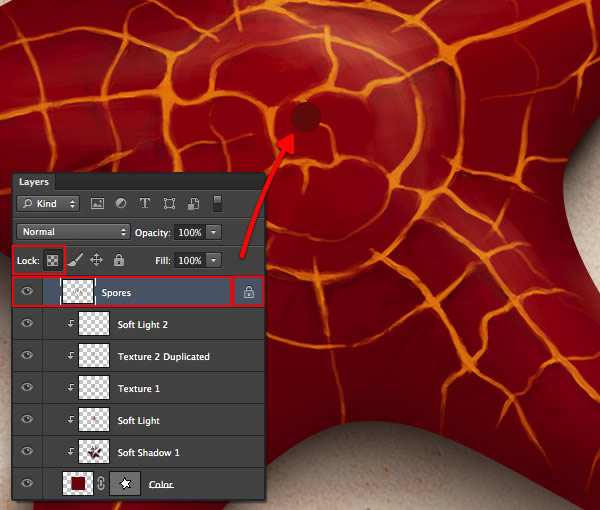Click clipping arrow on Soft Light 2 layer
Screen dimensions: 600x510
tap(71, 324)
